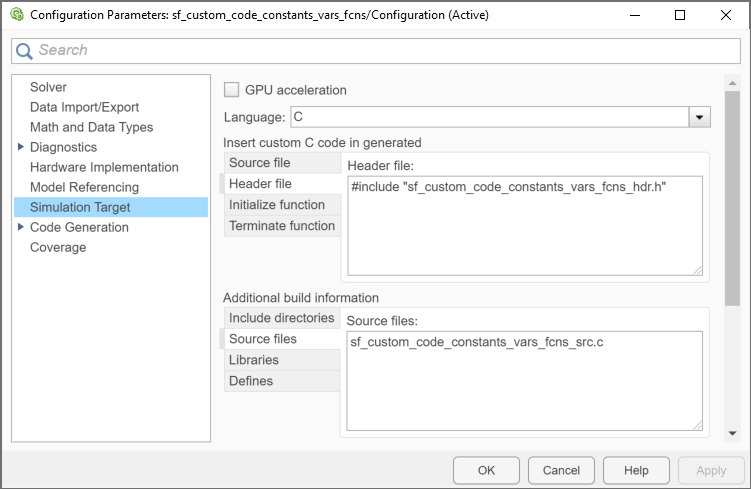Click the scroll down arrow of the pane
This screenshot has width=751, height=489.
coord(732,432)
